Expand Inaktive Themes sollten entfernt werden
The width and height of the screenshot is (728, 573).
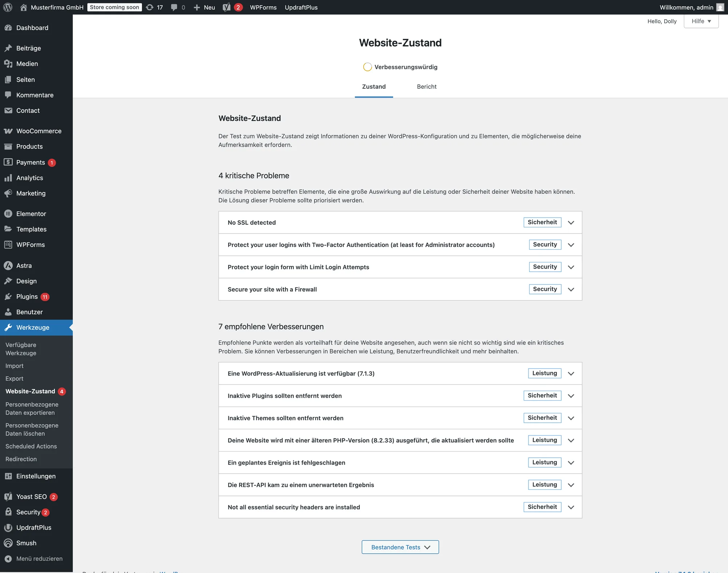400,418
